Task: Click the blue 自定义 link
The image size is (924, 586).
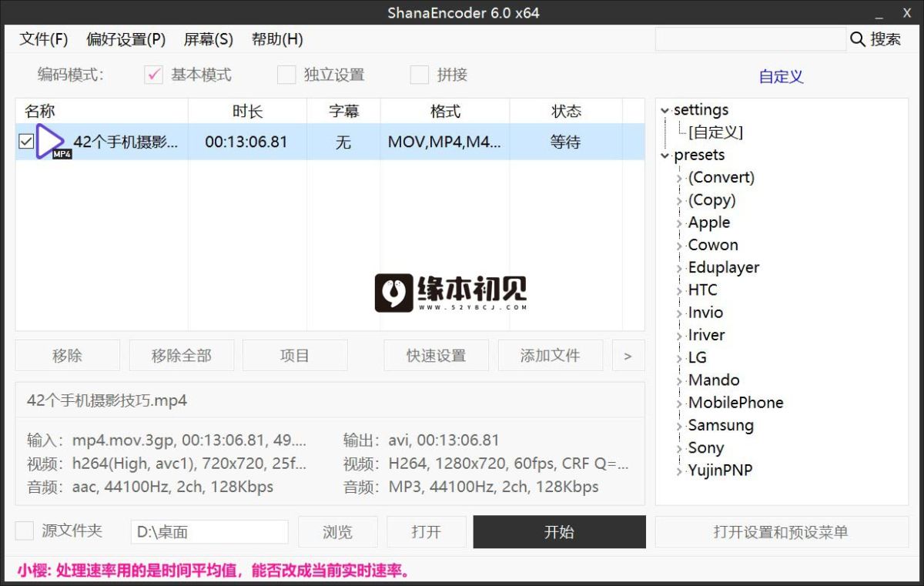Action: point(781,76)
